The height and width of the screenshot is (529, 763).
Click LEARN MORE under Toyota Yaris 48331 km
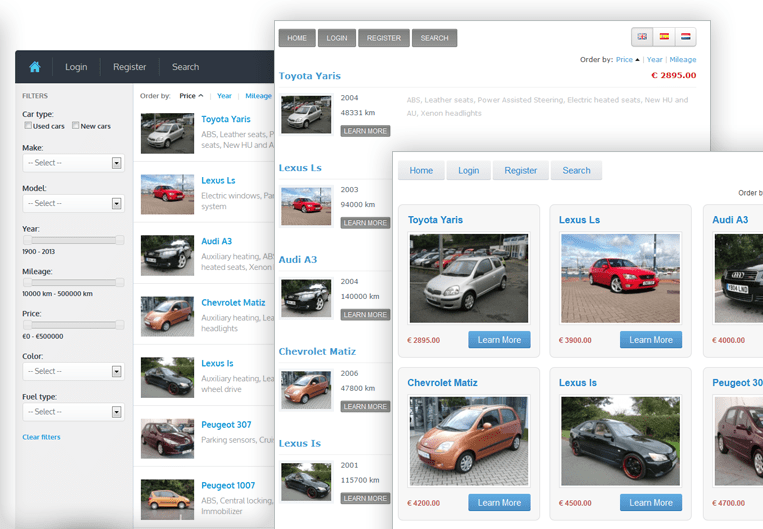pyautogui.click(x=365, y=131)
